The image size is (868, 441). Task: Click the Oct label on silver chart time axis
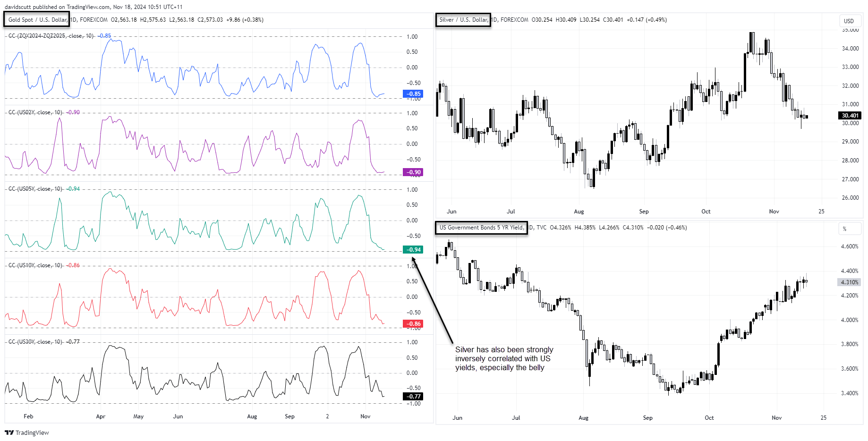[706, 212]
